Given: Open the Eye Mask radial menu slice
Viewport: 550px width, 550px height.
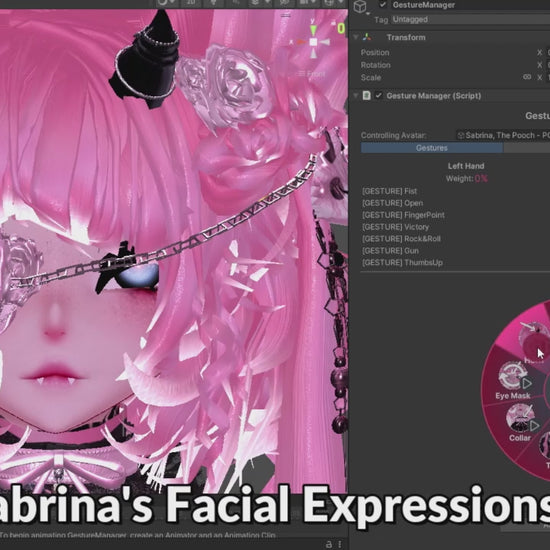Looking at the screenshot, I should click(x=512, y=381).
